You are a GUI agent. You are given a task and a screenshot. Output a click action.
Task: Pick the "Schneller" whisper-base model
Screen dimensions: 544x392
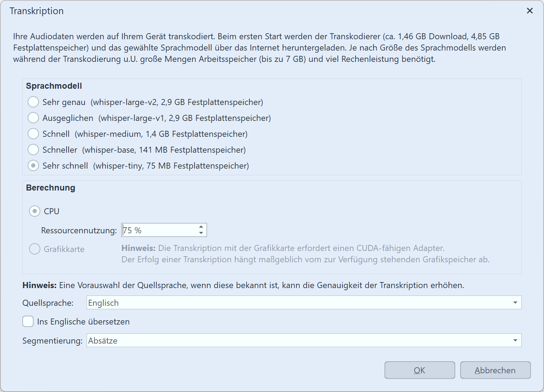coord(33,150)
